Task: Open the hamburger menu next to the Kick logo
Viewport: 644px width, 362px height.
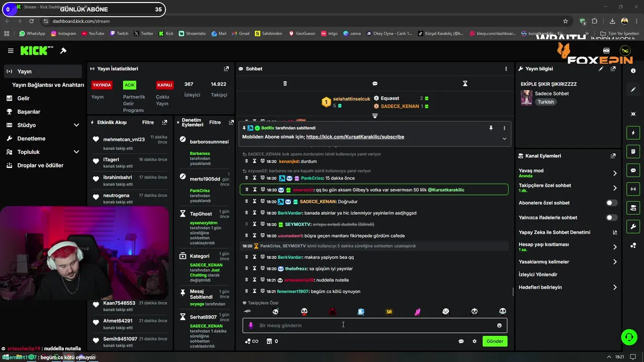Action: coord(11,51)
